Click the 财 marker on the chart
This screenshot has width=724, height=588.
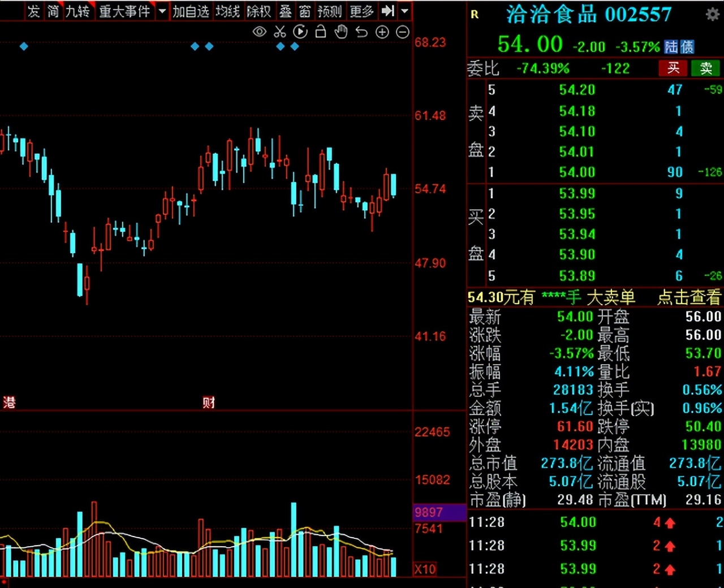pyautogui.click(x=209, y=403)
